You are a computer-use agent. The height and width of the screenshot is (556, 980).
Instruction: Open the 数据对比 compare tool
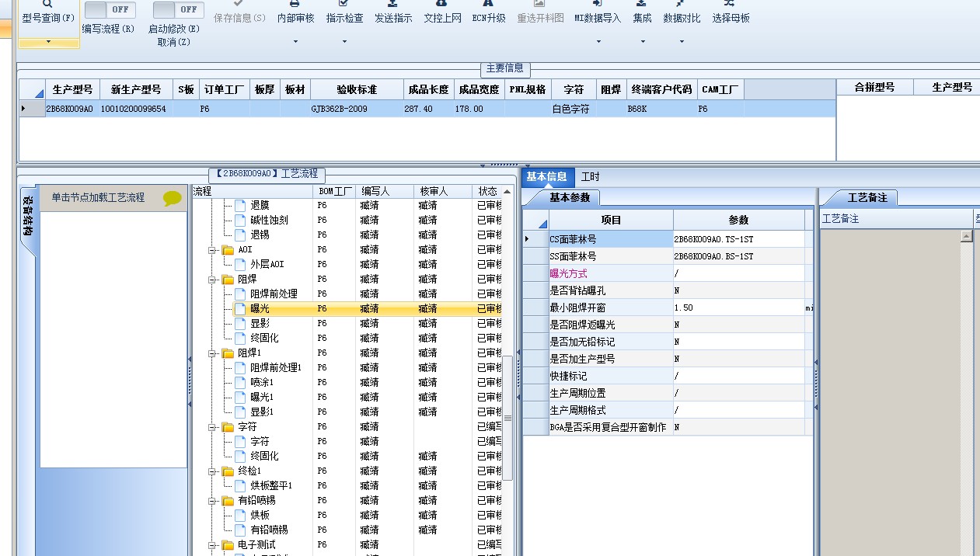(682, 12)
